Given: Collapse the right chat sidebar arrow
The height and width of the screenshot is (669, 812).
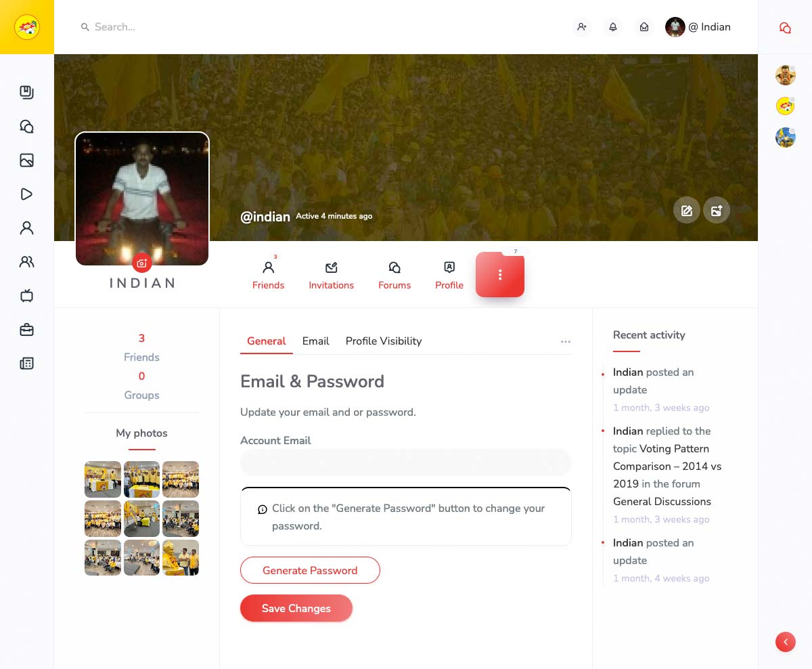Looking at the screenshot, I should [x=786, y=642].
